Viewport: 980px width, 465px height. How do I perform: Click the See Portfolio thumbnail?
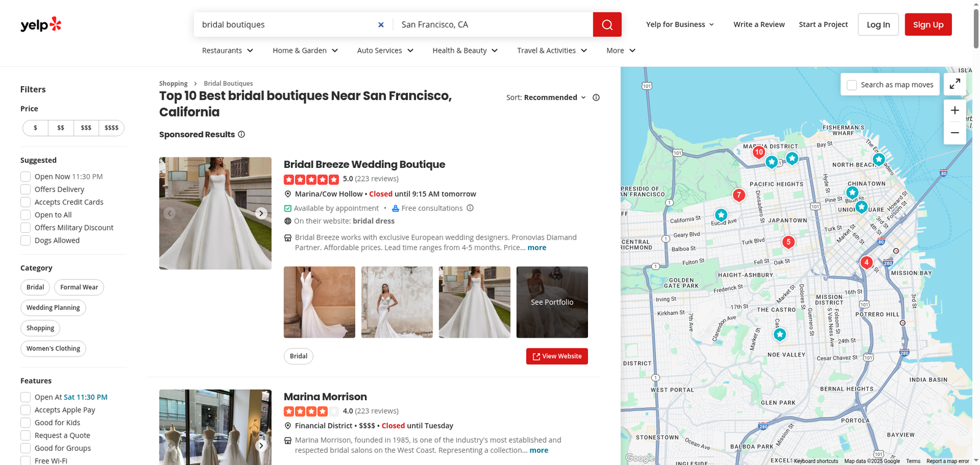(552, 302)
